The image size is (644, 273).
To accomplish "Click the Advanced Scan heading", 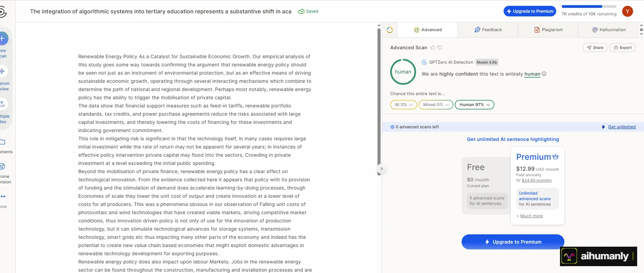I will coord(409,48).
